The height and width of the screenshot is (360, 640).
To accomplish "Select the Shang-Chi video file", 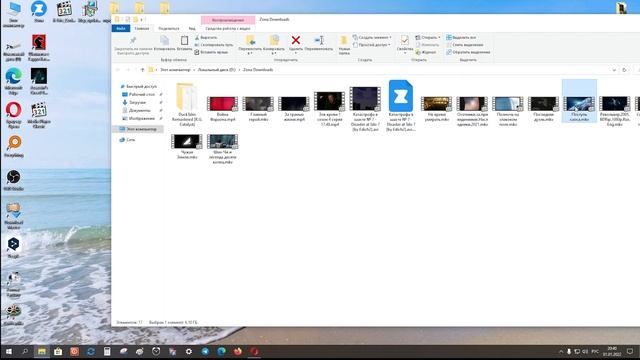I will tap(222, 149).
